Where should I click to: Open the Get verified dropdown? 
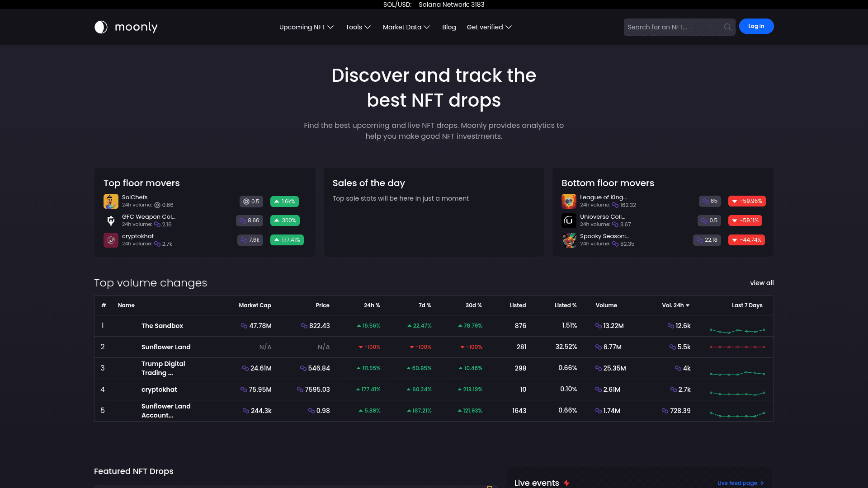[x=489, y=27]
